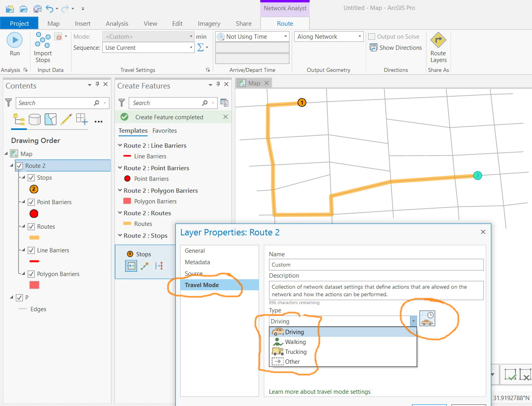Click Polygon Barriers pink symbol swatch
The image size is (532, 406).
pyautogui.click(x=34, y=285)
